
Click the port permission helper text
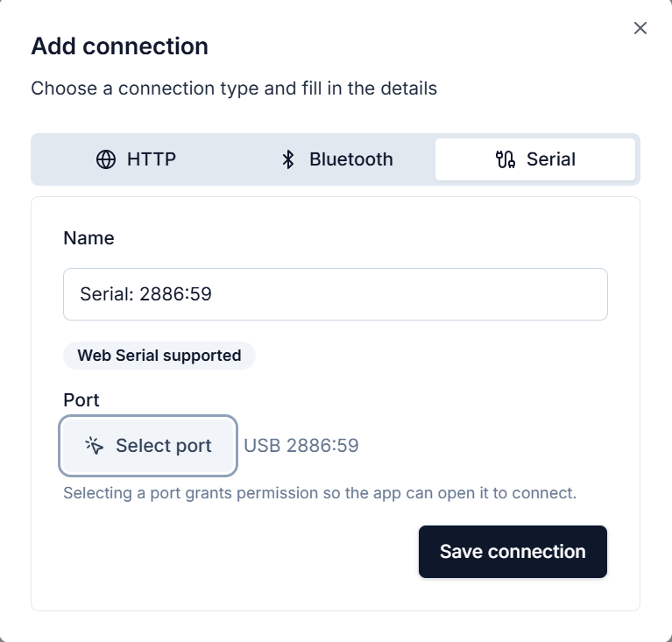click(x=320, y=493)
